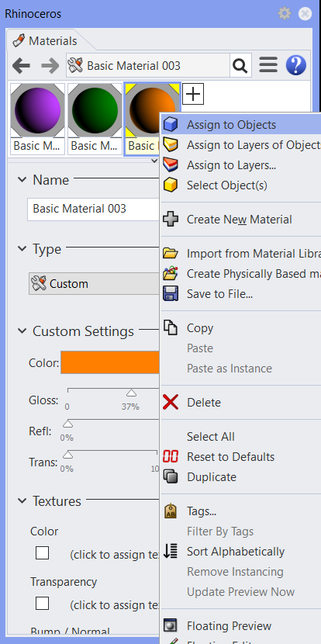Click the back arrow navigation icon

coord(21,66)
